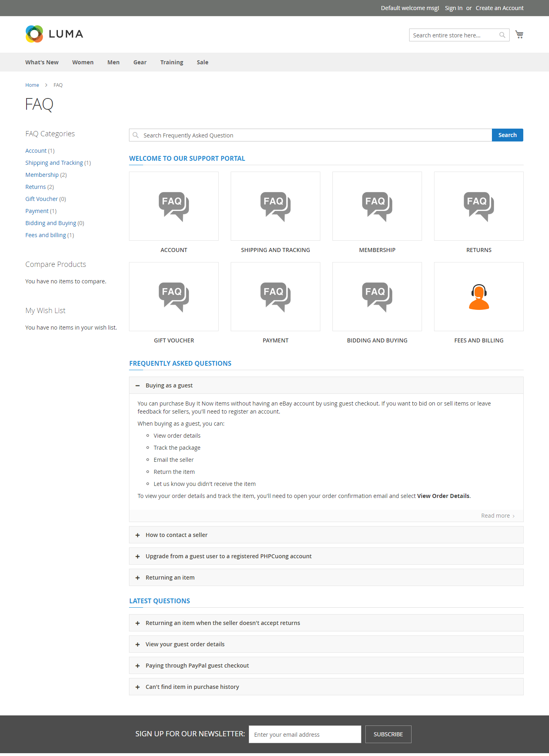The height and width of the screenshot is (756, 549).
Task: Focus the newsletter email address field
Action: pyautogui.click(x=305, y=734)
